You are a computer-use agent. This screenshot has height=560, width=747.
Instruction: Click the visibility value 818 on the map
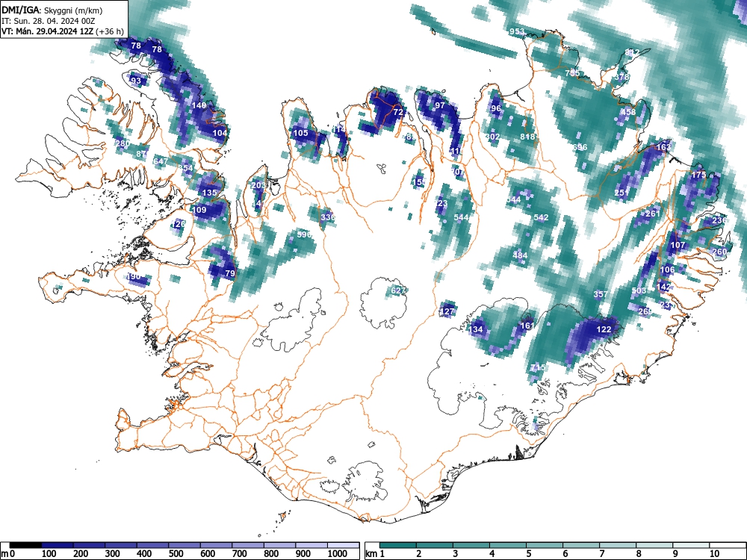(528, 137)
